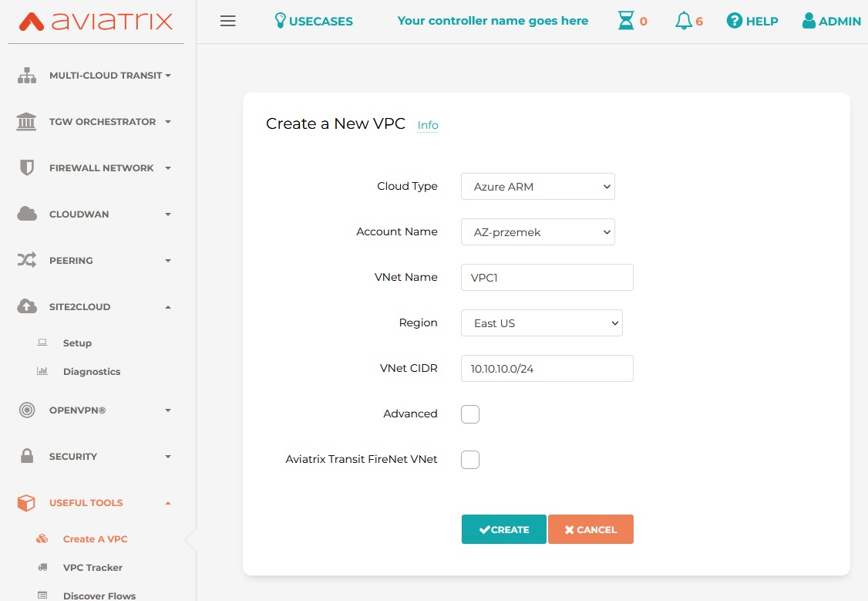Expand the Security menu arrow

(x=168, y=457)
